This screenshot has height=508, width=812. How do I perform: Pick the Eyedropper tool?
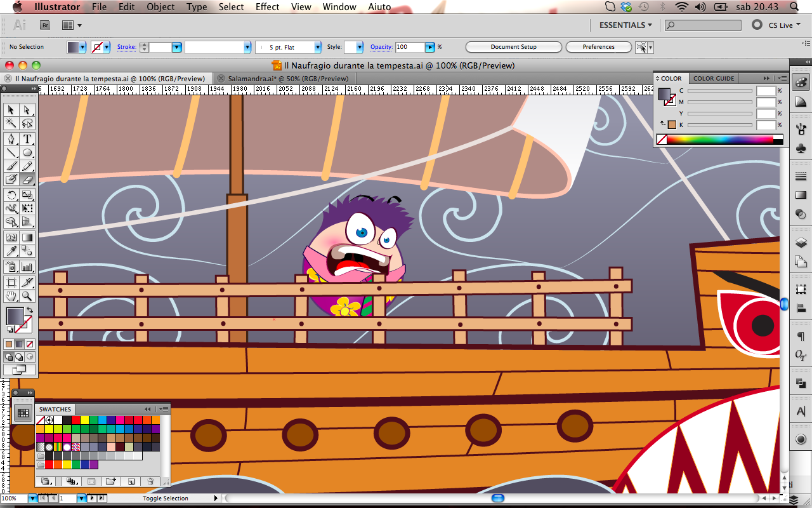[11, 251]
